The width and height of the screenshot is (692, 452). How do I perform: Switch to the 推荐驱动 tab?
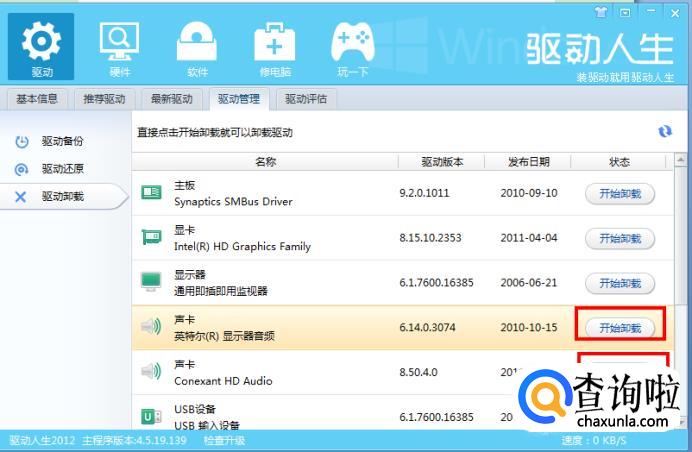(104, 99)
